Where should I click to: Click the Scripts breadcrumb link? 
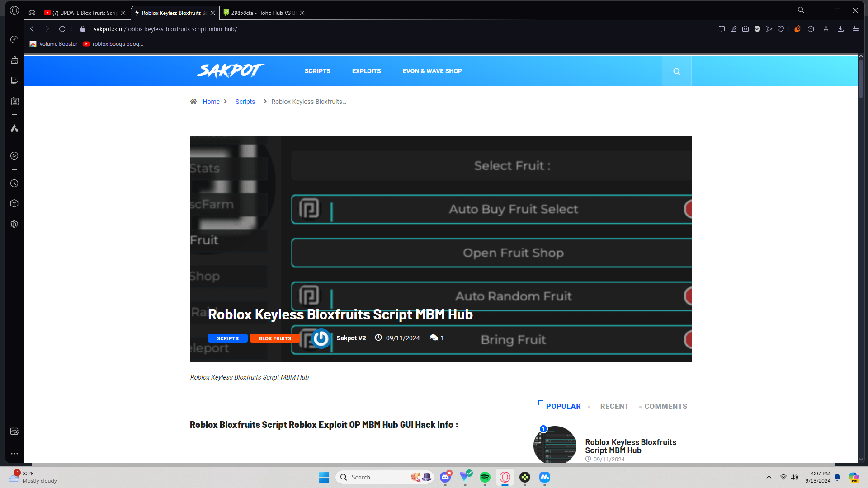(x=245, y=102)
